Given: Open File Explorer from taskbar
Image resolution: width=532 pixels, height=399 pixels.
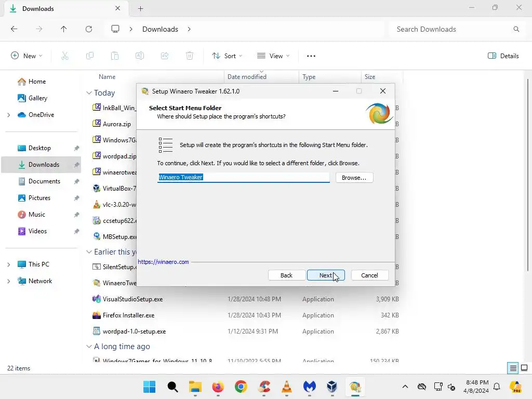Looking at the screenshot, I should point(195,387).
